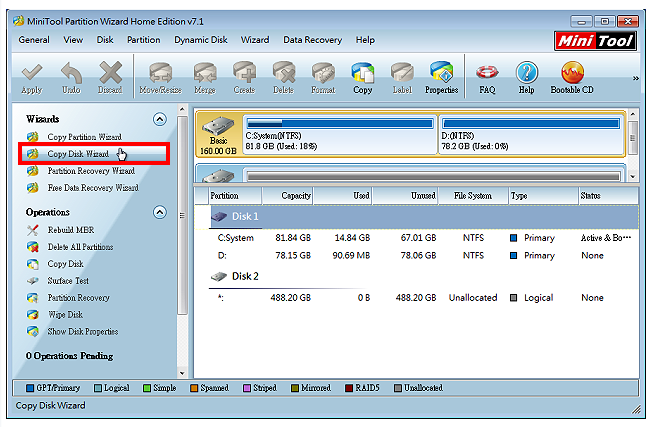
Task: Click 0 Operations Pending text
Action: [x=69, y=356]
